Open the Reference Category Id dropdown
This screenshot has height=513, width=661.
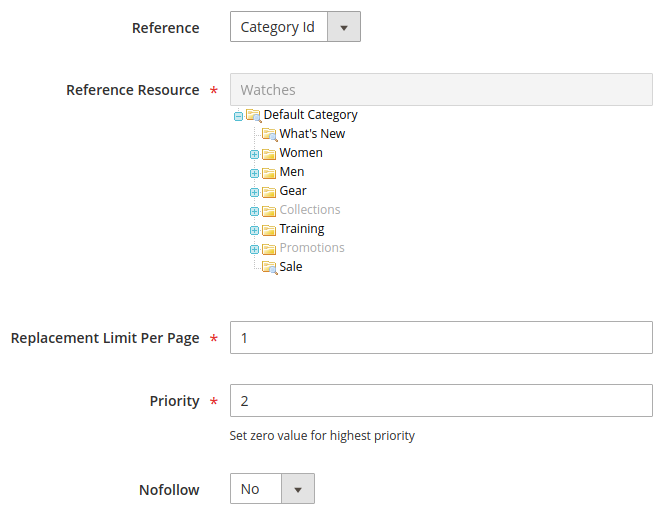pyautogui.click(x=295, y=27)
